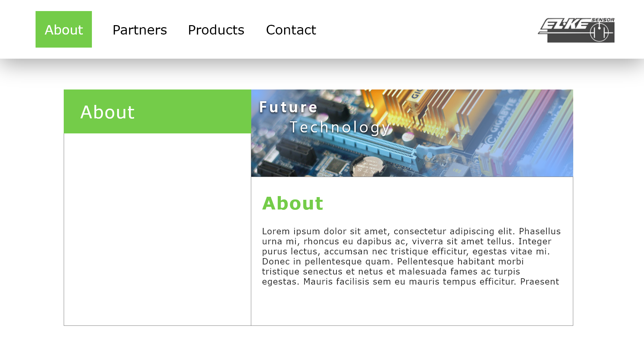644x362 pixels.
Task: Open the About navigation tab
Action: point(64,29)
